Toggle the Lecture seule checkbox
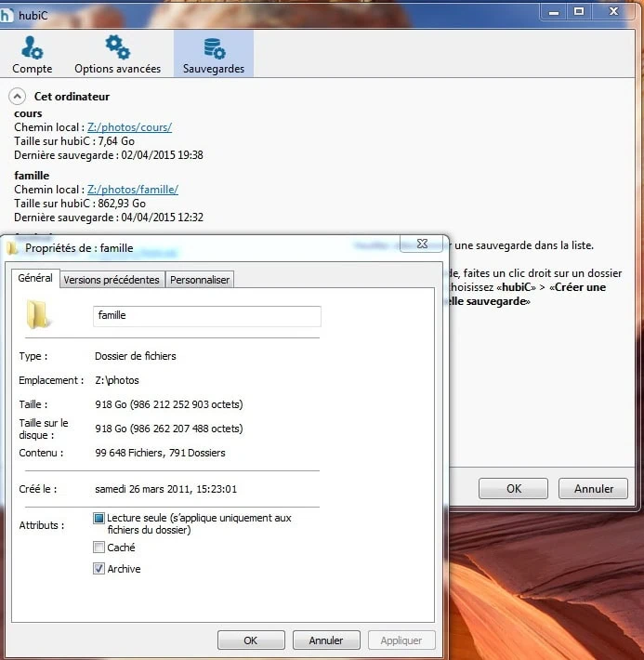The width and height of the screenshot is (644, 660). point(99,518)
